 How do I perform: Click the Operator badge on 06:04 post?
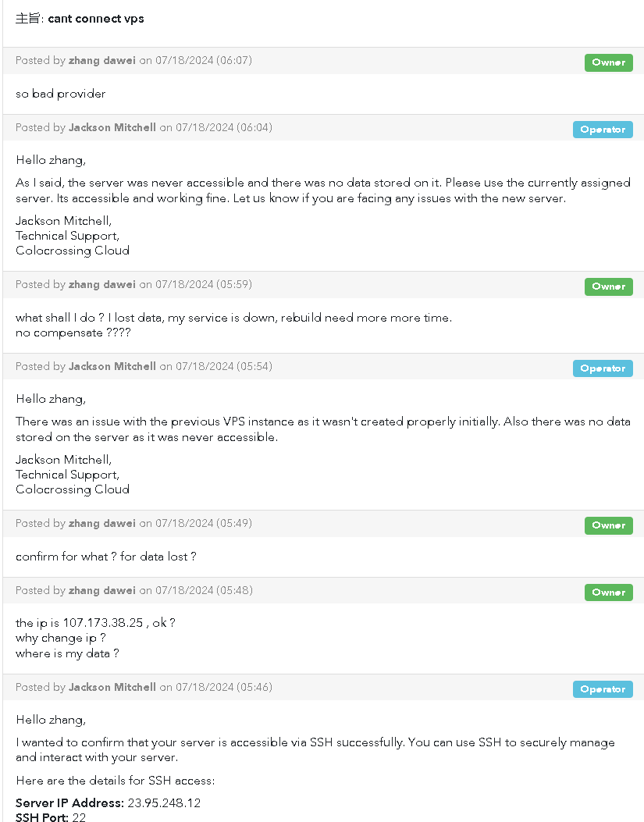click(603, 130)
